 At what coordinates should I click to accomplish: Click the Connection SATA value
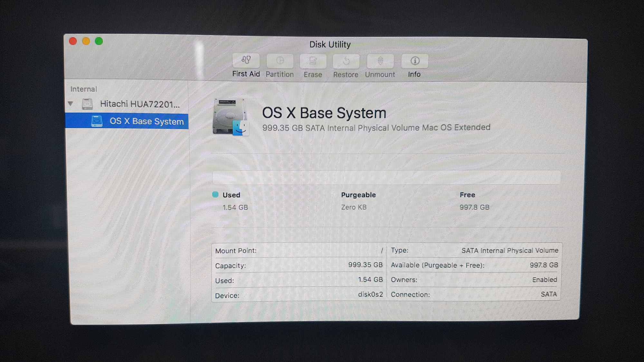click(549, 294)
